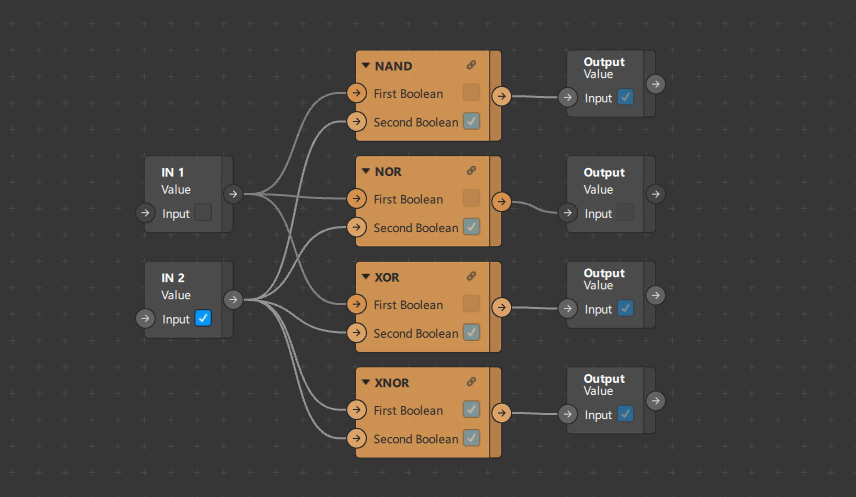The height and width of the screenshot is (497, 856).
Task: Toggle NAND First Boolean checkbox
Action: point(471,92)
